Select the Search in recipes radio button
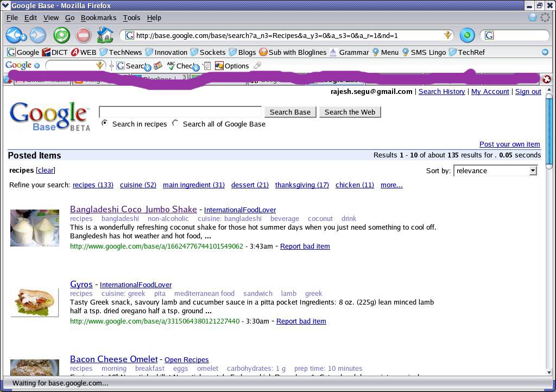 tap(105, 123)
